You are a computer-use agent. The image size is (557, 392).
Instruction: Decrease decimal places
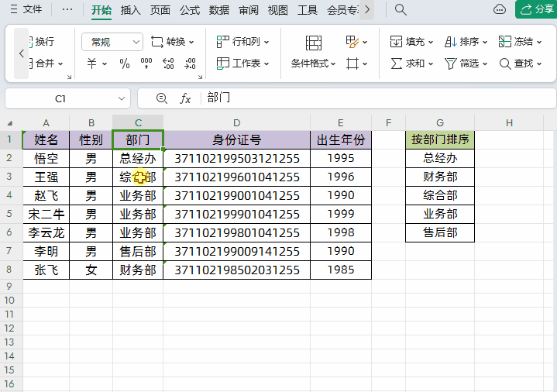tap(190, 64)
